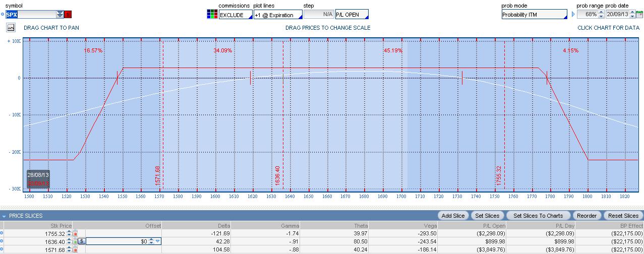The width and height of the screenshot is (644, 254).
Task: Click the Add Slice button
Action: click(453, 216)
